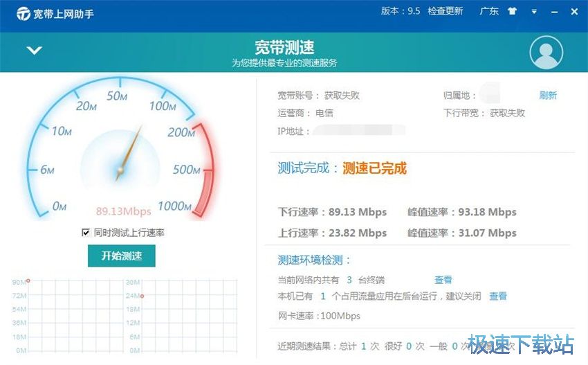This screenshot has width=588, height=365.
Task: Click the 测速已完成 status text
Action: click(x=375, y=168)
